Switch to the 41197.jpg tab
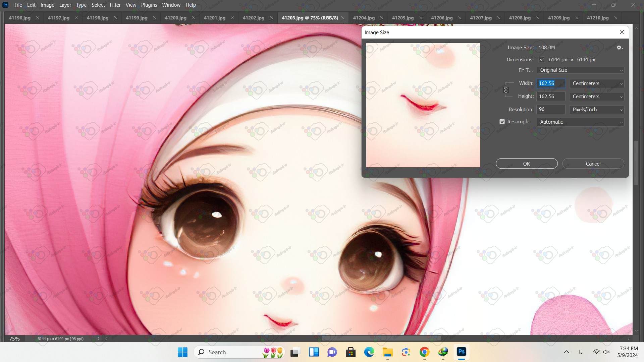Screen dimensions: 644x362 (x=59, y=18)
